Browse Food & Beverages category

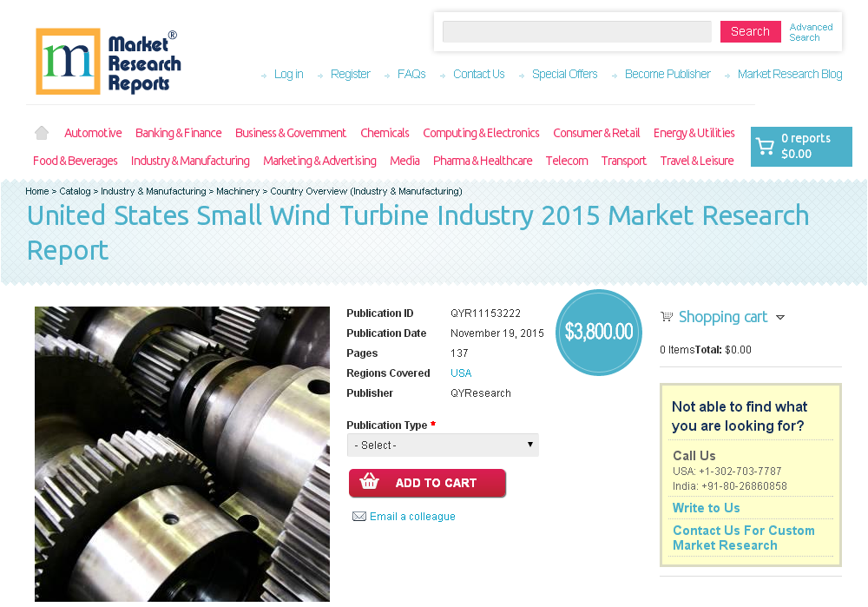pyautogui.click(x=76, y=161)
